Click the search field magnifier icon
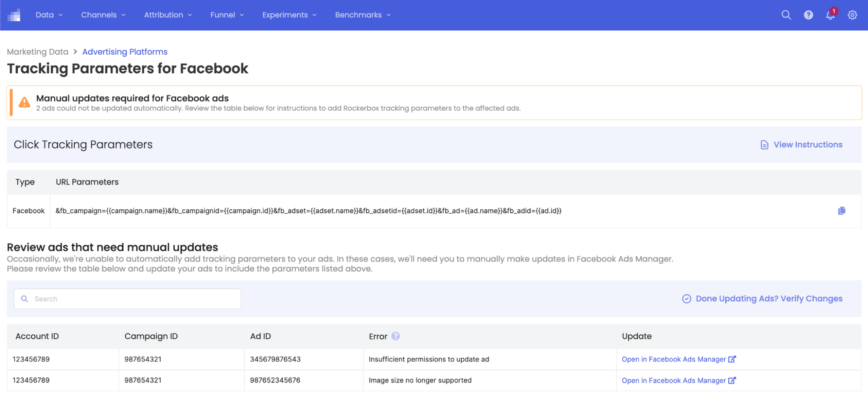Image resolution: width=868 pixels, height=400 pixels. pos(25,299)
